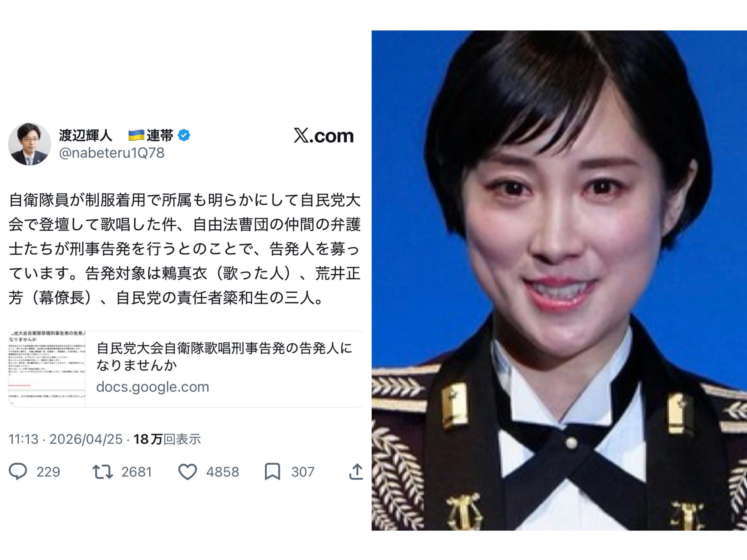Click the 11:13 · 2026/04/25 timestamp
Image resolution: width=747 pixels, height=560 pixels.
[66, 439]
